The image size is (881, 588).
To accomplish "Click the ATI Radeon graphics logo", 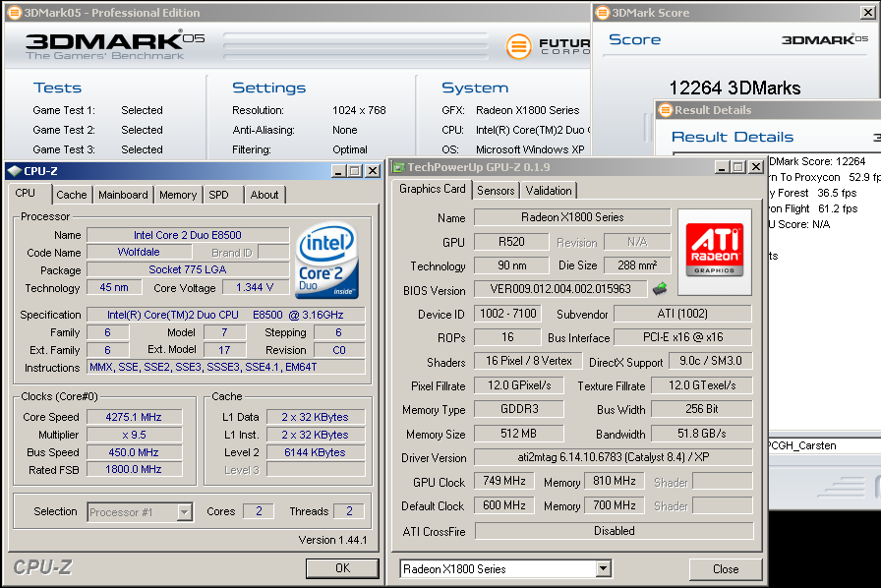I will [715, 252].
